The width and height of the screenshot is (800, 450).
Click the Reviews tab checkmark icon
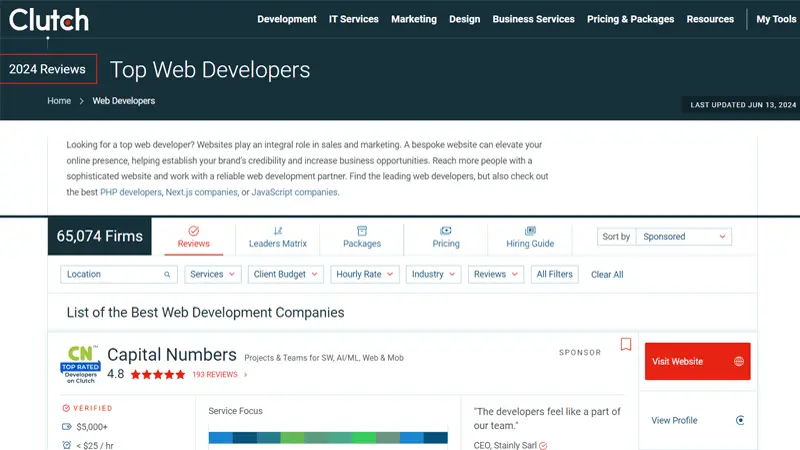(x=193, y=231)
